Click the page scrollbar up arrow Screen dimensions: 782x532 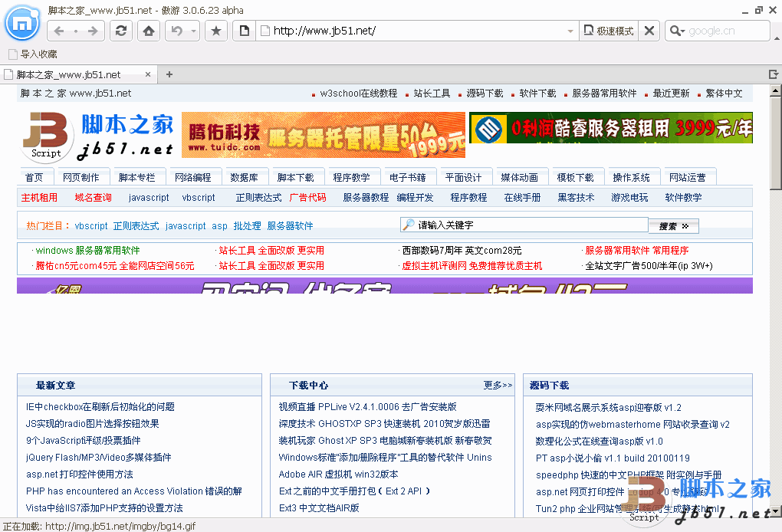(775, 90)
